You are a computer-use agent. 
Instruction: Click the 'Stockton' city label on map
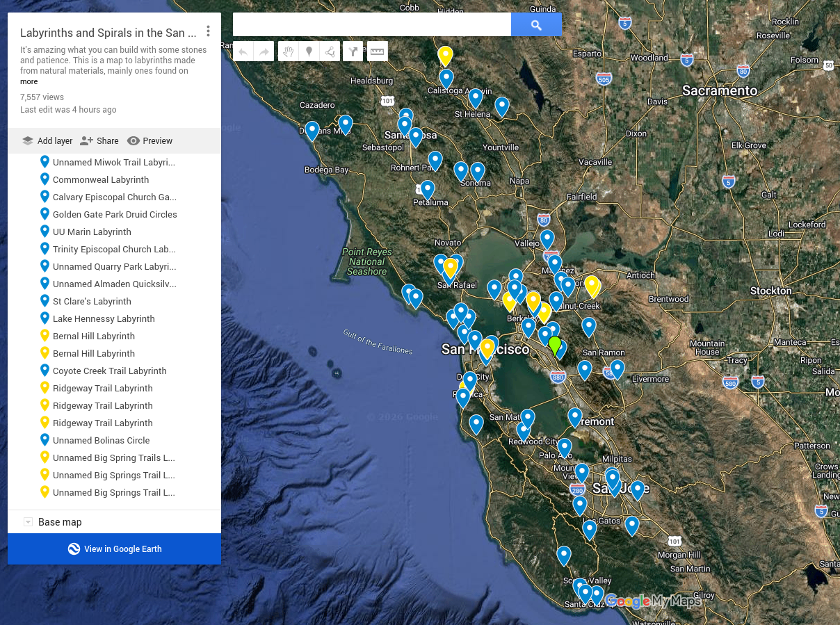click(x=771, y=291)
